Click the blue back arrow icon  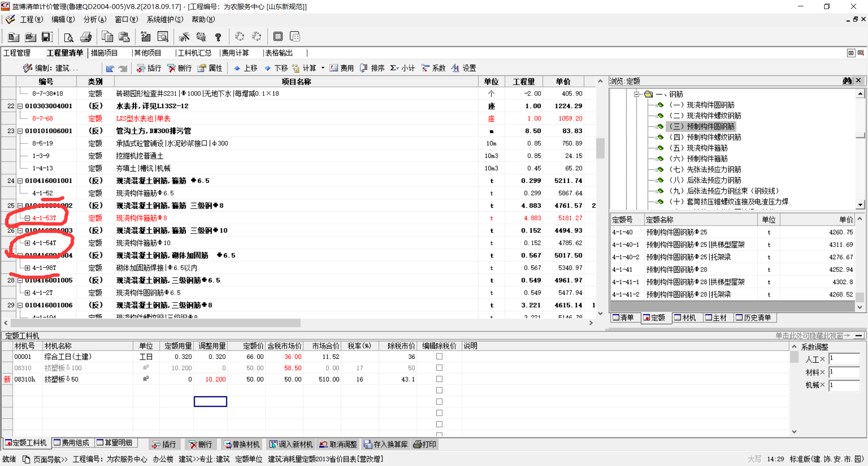click(x=110, y=68)
